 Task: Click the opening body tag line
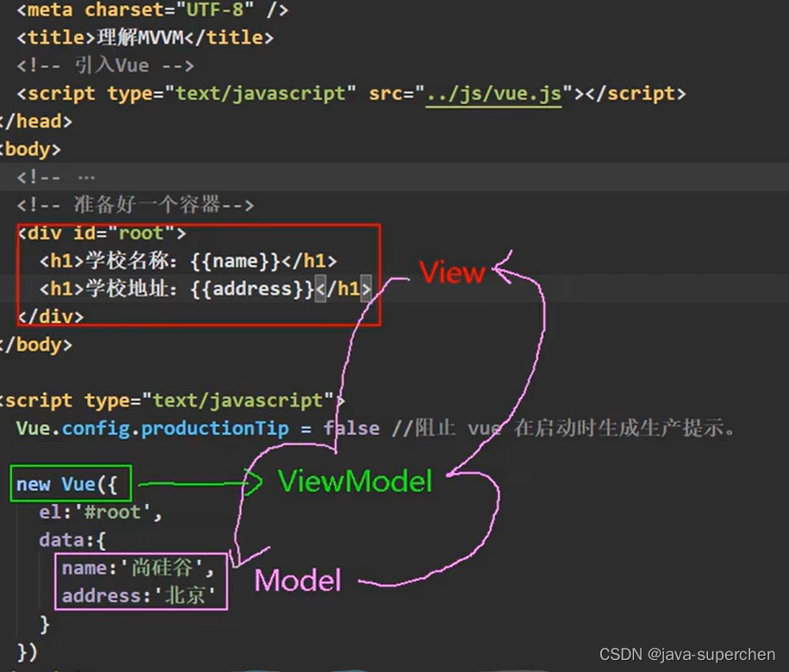click(x=30, y=150)
